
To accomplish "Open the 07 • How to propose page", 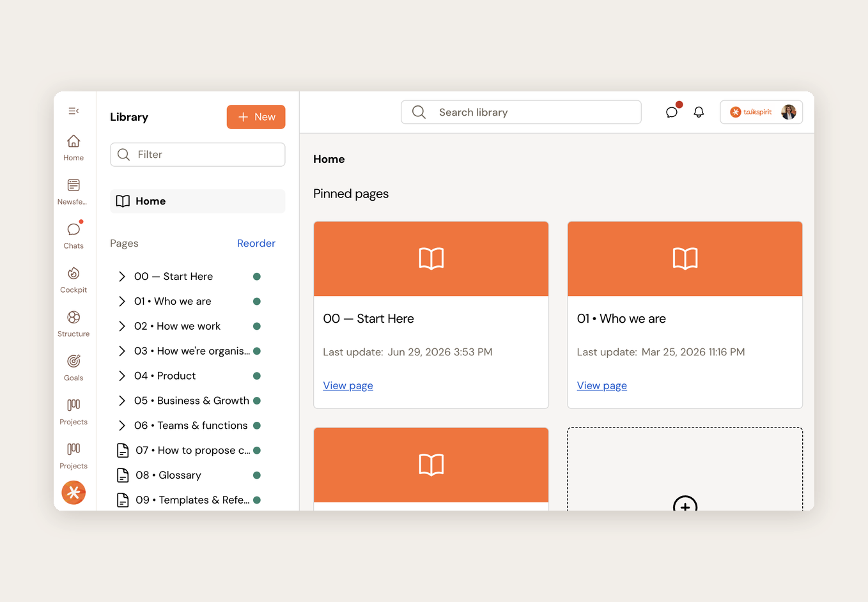I will point(193,451).
